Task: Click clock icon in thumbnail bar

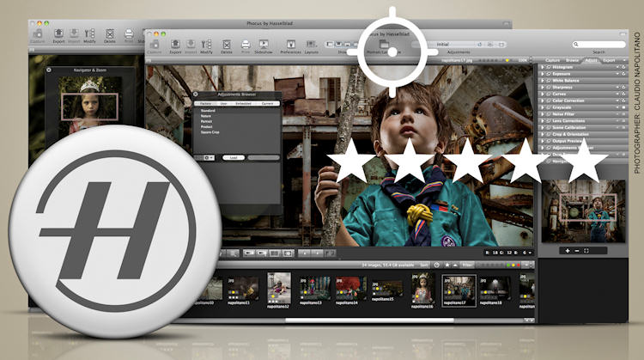Action: tap(436, 265)
